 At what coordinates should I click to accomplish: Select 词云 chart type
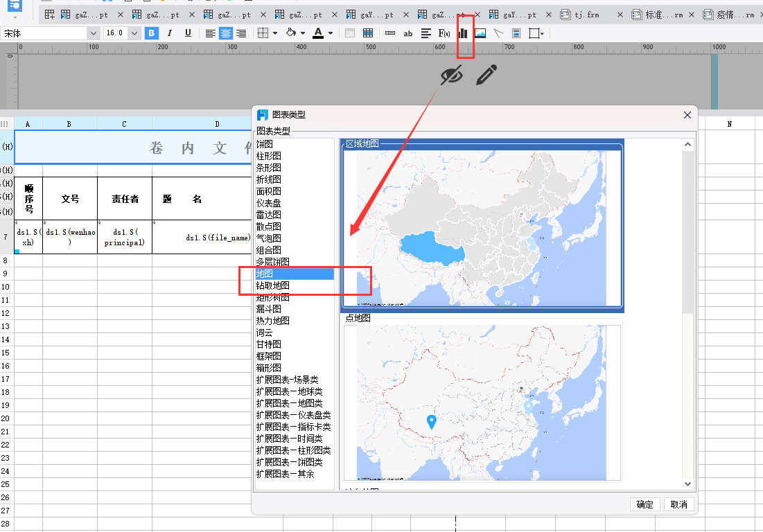click(265, 332)
